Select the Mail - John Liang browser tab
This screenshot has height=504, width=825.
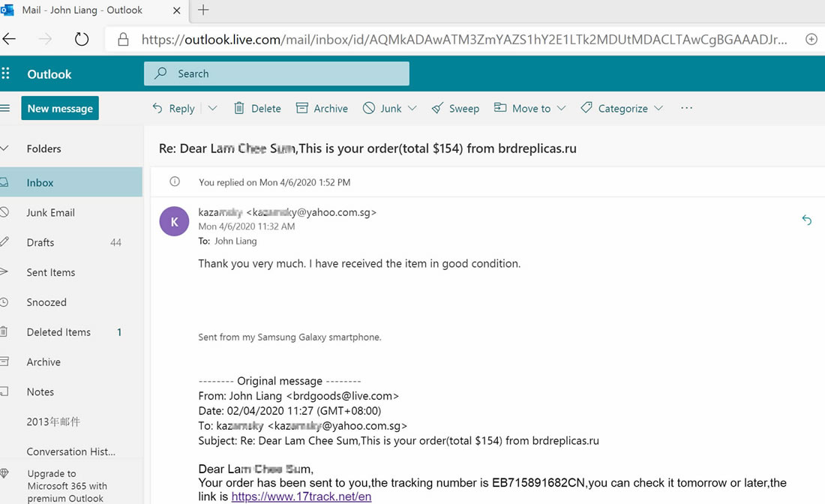pos(82,10)
